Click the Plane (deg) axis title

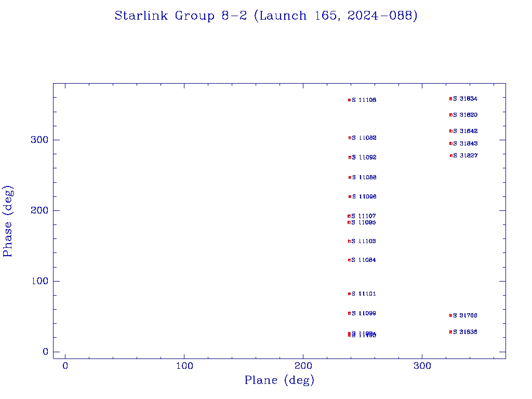(x=279, y=380)
